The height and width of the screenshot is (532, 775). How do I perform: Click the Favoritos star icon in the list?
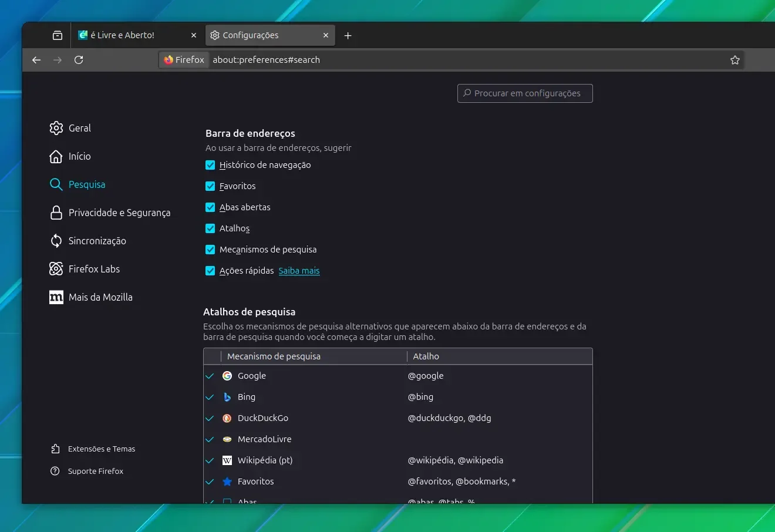pyautogui.click(x=227, y=482)
